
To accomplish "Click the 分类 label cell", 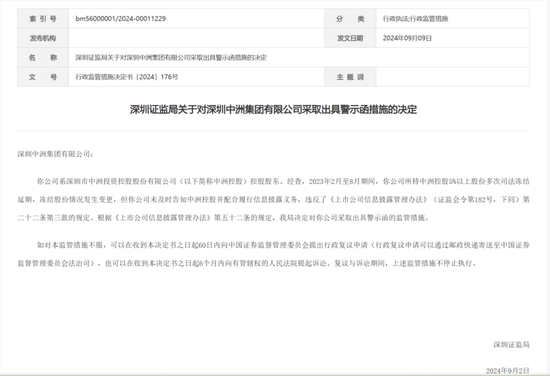I will pos(350,19).
